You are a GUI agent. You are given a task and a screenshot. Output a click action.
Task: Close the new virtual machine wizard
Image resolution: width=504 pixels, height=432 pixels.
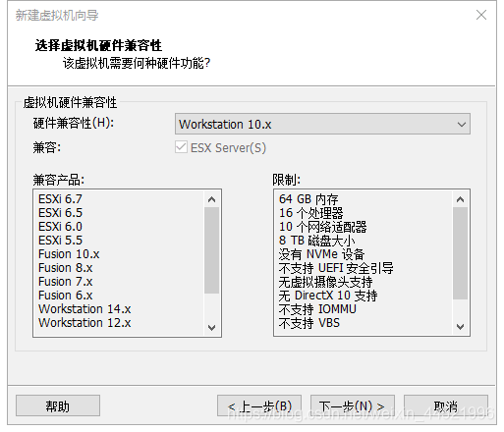click(x=481, y=15)
